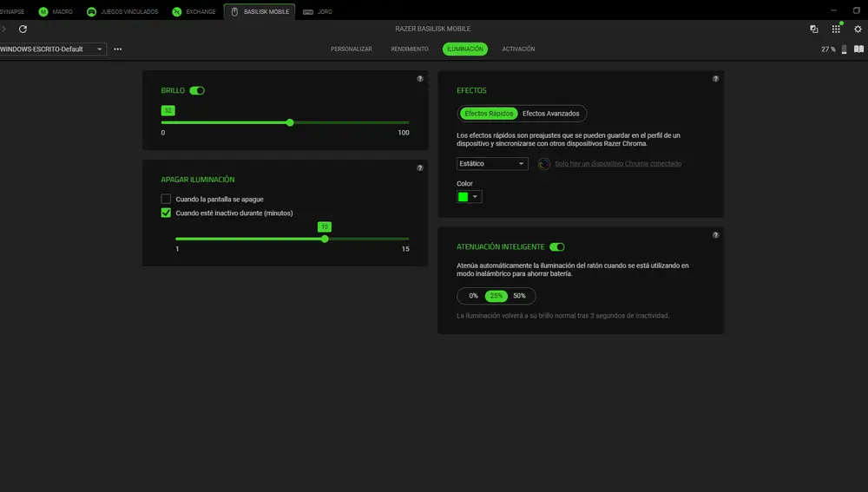Screen dimensions: 868x492
Task: Click the brightness maximum label 100
Action: tap(404, 133)
